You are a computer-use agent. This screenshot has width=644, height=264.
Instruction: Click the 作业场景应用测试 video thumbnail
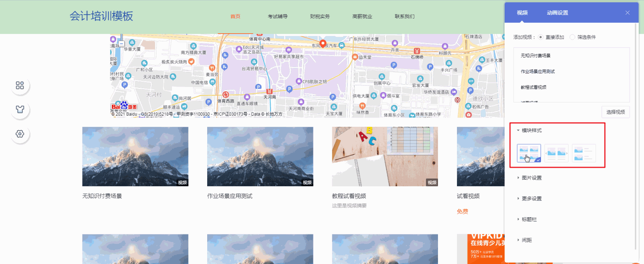pos(260,157)
